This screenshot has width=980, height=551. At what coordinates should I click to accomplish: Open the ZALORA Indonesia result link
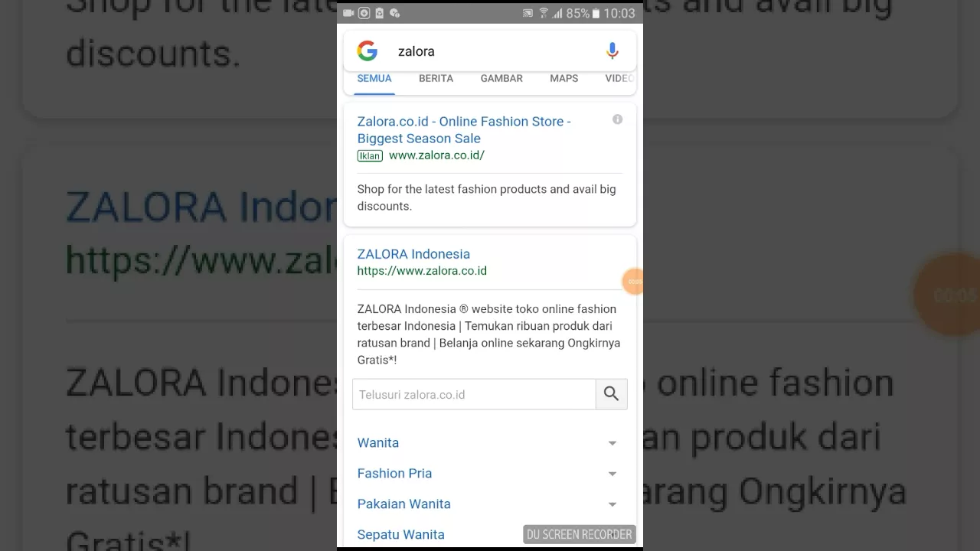413,254
